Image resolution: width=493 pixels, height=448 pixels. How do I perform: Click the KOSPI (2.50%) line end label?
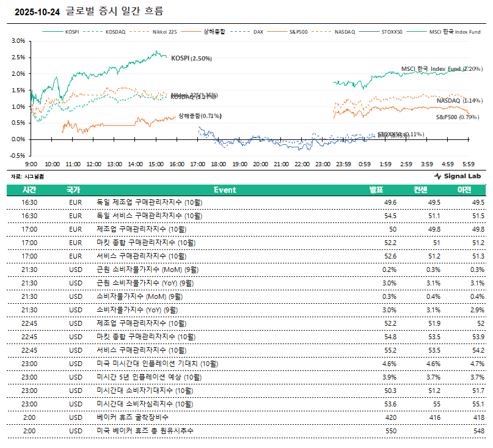coord(191,59)
